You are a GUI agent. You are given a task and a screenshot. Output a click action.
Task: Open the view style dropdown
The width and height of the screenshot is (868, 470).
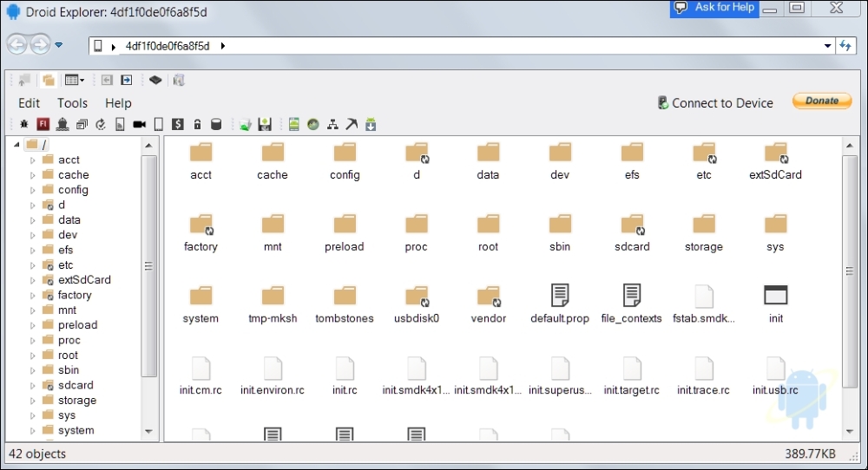coord(75,80)
